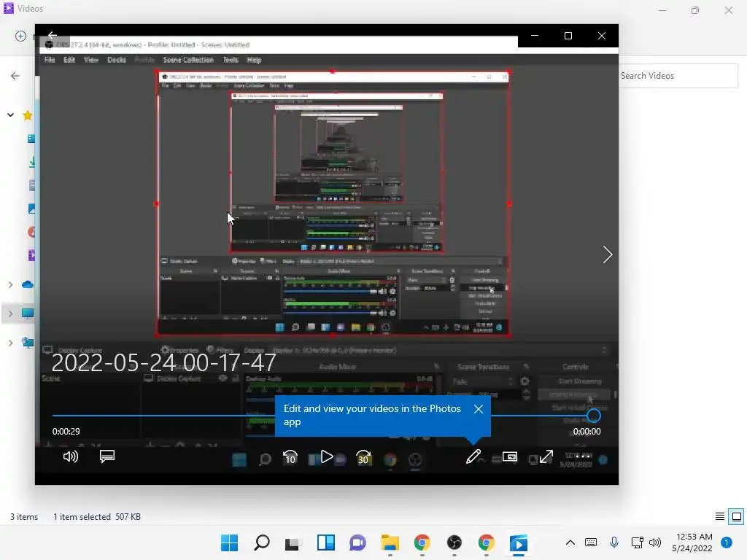
Task: Switch player to mini view
Action: (x=510, y=456)
